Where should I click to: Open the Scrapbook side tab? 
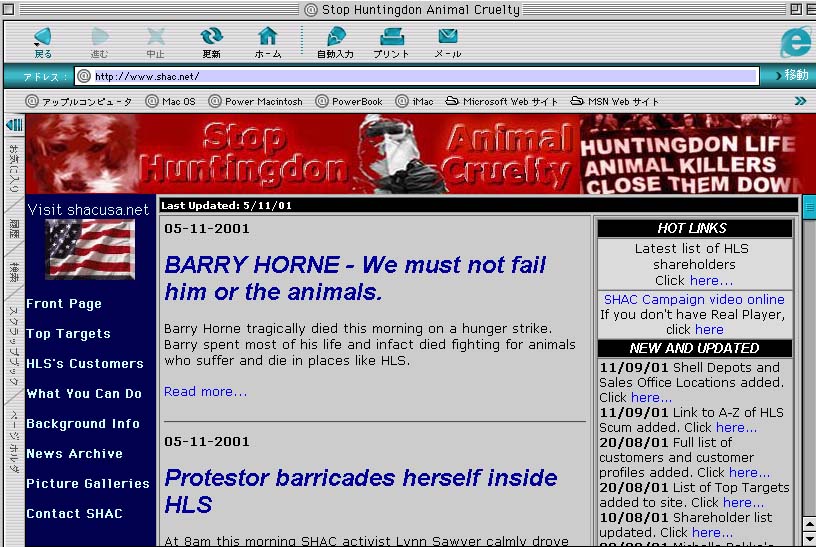coord(14,346)
